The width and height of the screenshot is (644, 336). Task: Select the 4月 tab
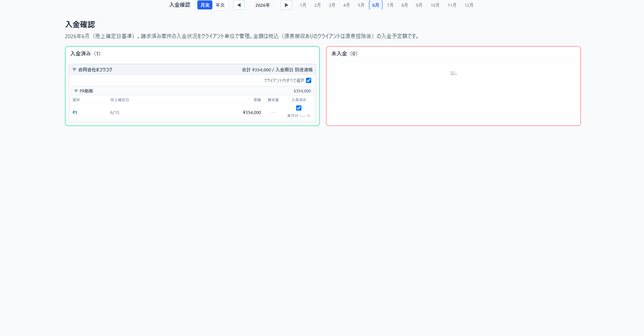[346, 5]
